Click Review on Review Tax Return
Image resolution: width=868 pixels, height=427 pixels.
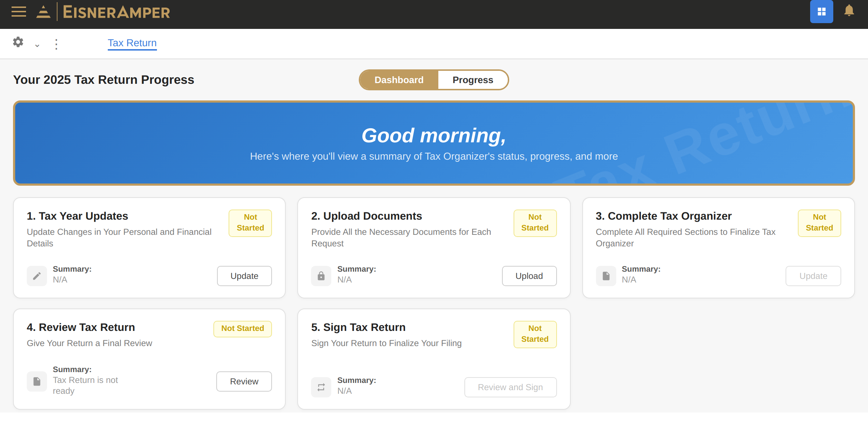coord(244,381)
